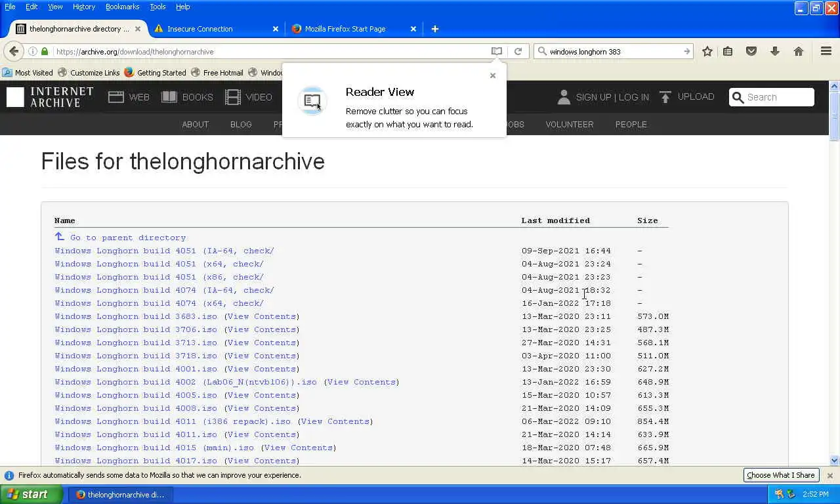The width and height of the screenshot is (840, 504).
Task: Open a new tab with plus button
Action: [x=434, y=29]
